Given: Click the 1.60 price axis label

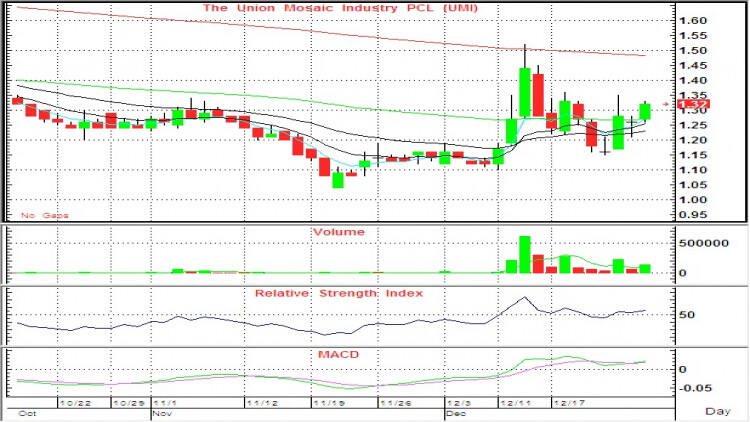Looking at the screenshot, I should tap(693, 21).
